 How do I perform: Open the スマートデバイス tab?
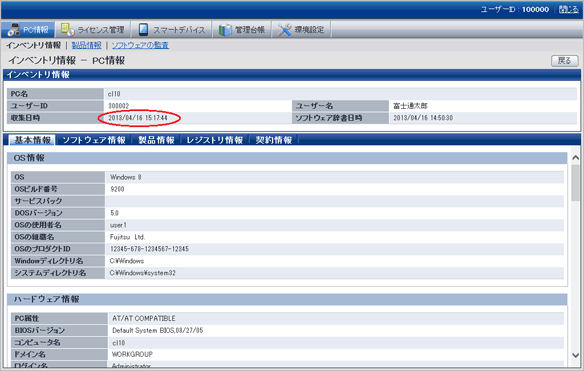point(172,29)
